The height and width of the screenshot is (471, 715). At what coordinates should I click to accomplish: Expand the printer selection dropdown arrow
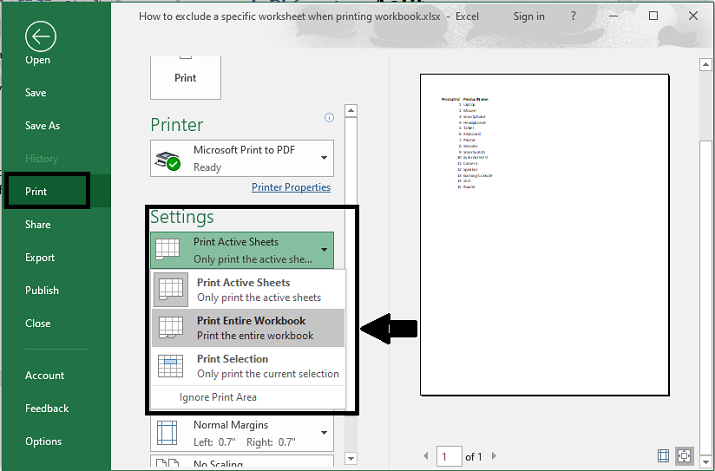(x=324, y=158)
